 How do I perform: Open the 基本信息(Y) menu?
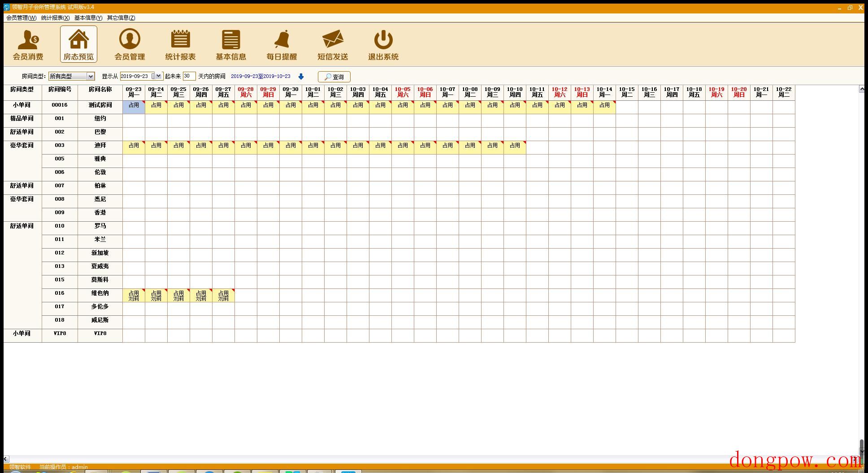click(x=88, y=18)
